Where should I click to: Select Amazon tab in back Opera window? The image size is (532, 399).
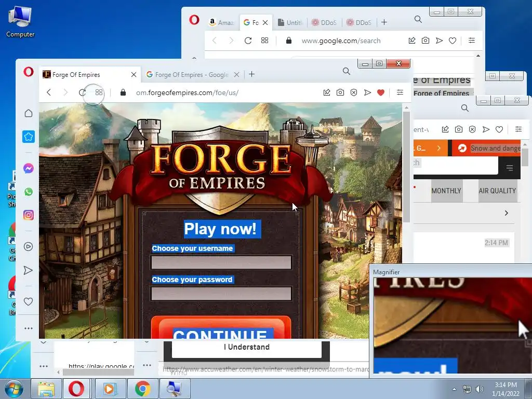221,22
